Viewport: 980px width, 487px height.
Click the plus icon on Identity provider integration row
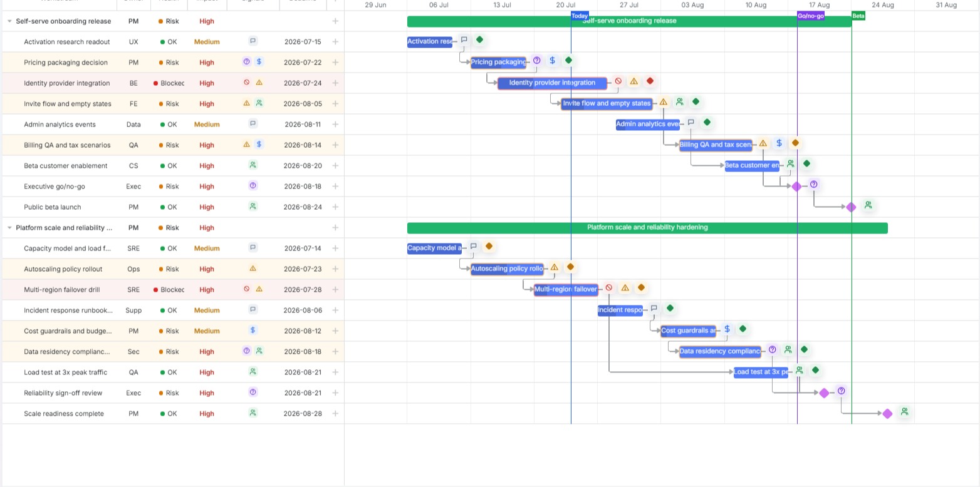335,83
